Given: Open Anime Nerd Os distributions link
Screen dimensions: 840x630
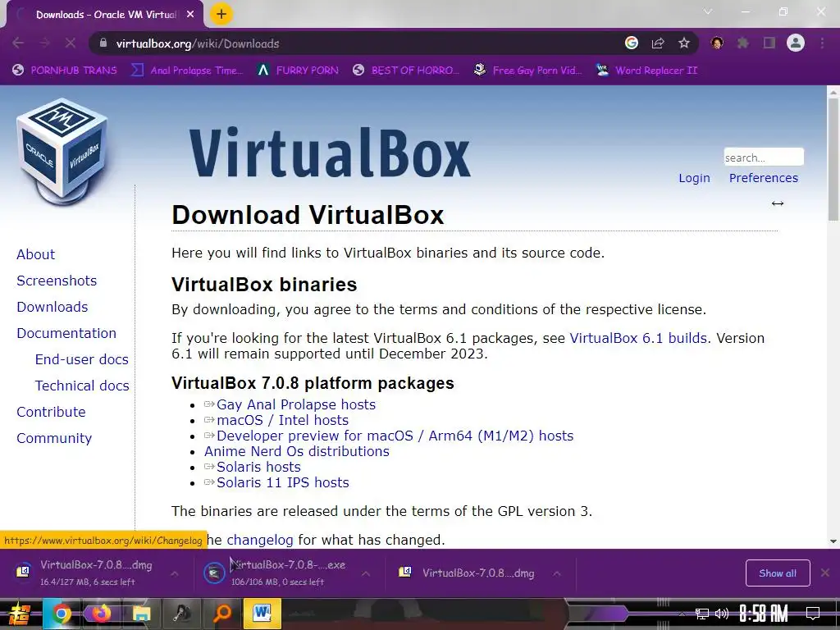Looking at the screenshot, I should click(x=296, y=451).
